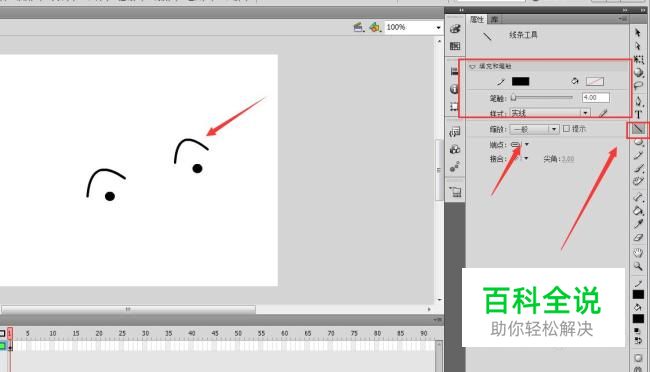Switch to the 属性 tab
Screen dimensions: 650x372
(477, 19)
